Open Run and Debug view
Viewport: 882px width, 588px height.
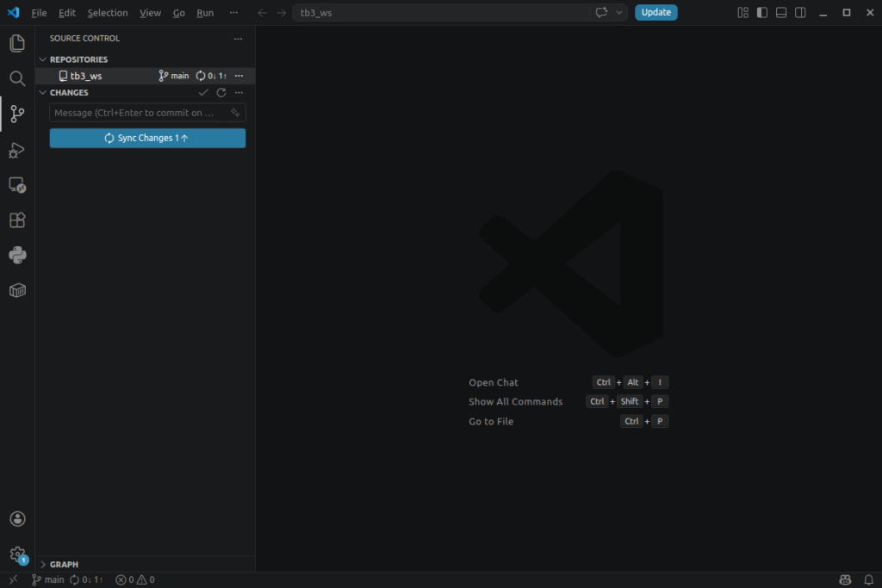point(17,150)
